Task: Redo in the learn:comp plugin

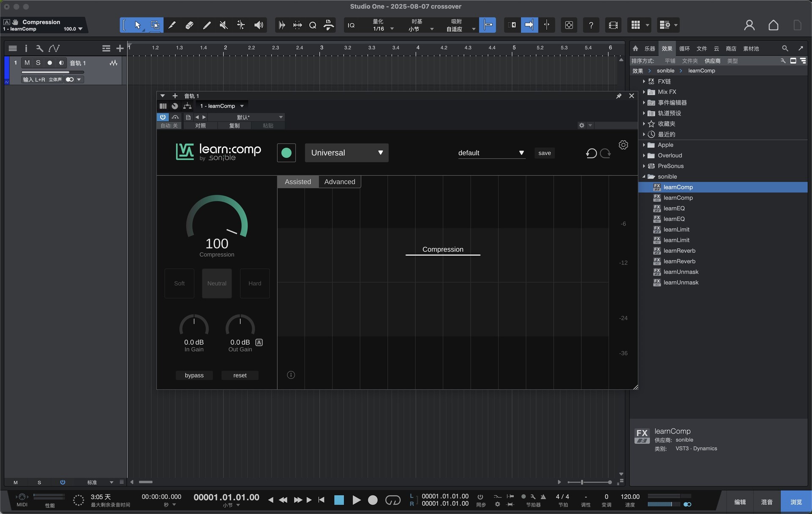Action: click(x=605, y=153)
